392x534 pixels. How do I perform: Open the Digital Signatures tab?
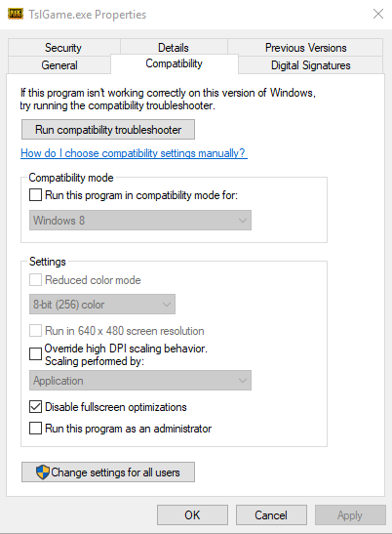point(311,64)
